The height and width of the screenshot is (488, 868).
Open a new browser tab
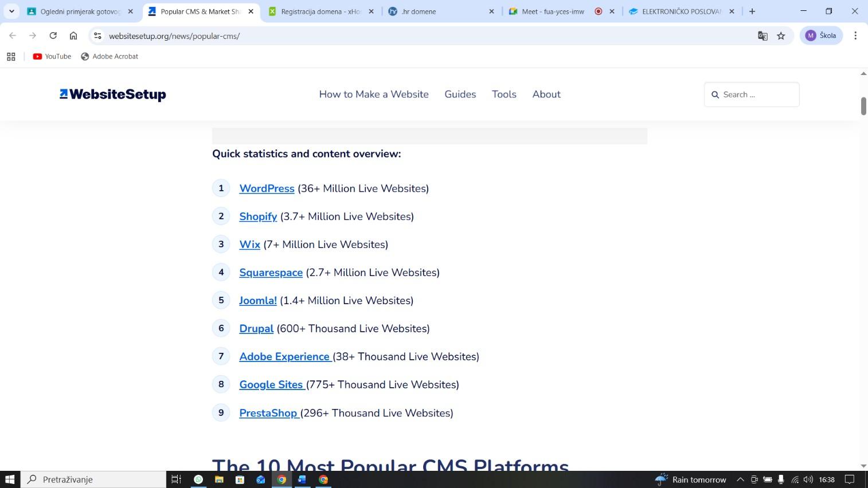point(752,11)
